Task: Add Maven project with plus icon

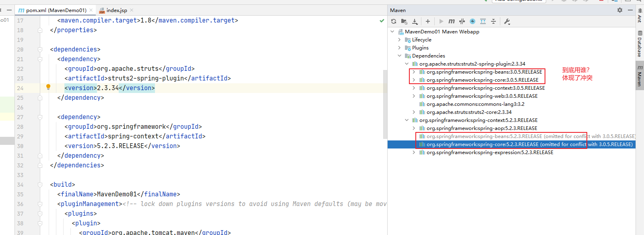Action: tap(428, 21)
